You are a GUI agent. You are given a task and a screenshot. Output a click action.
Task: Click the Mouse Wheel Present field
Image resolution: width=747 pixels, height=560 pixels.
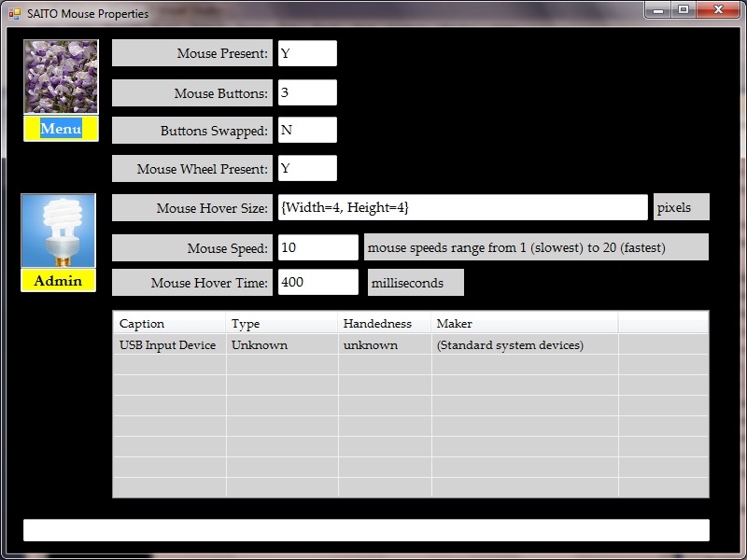point(307,168)
